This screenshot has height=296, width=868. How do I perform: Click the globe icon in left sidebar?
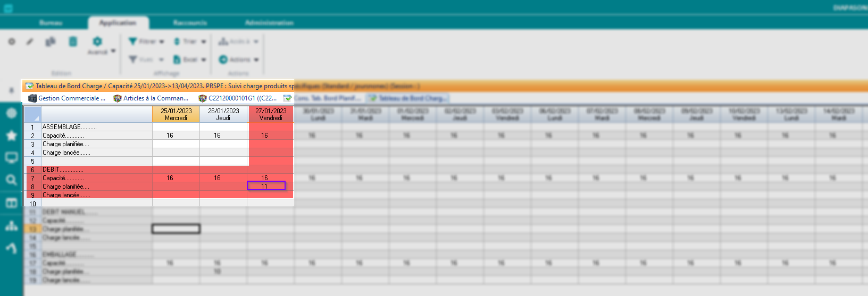pos(11,113)
